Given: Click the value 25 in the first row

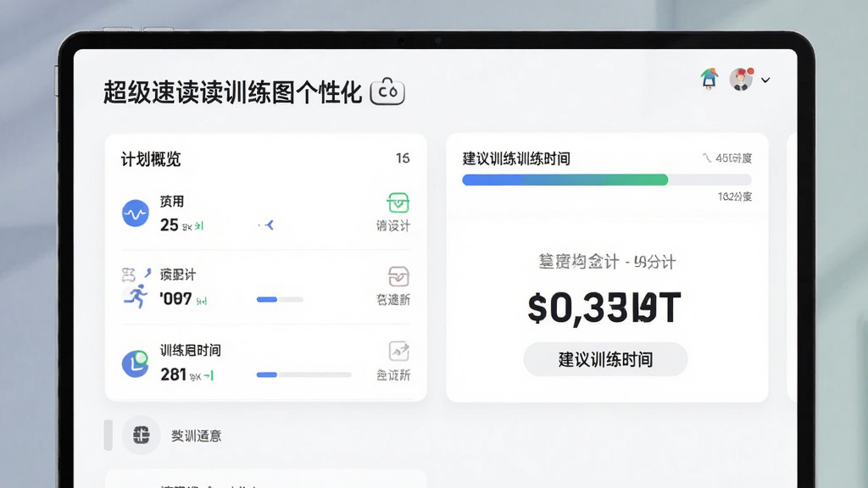Looking at the screenshot, I should [x=170, y=225].
